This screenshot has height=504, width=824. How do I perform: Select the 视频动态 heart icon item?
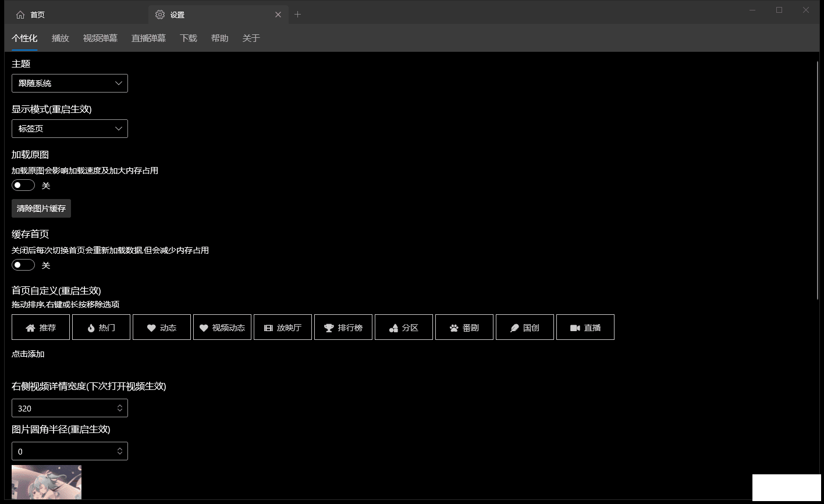click(x=222, y=327)
